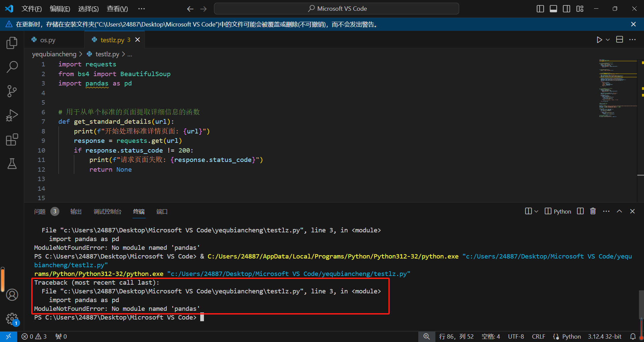Close the terminal panel

[x=632, y=211]
